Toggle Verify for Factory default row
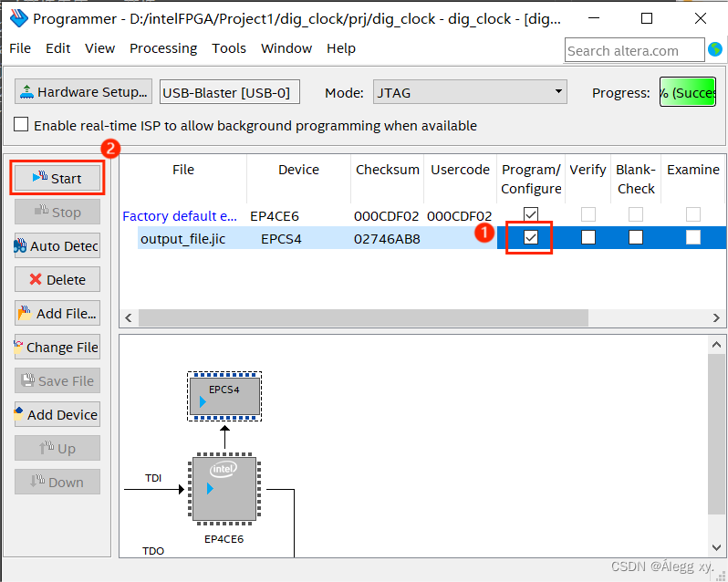This screenshot has height=582, width=728. tap(588, 214)
